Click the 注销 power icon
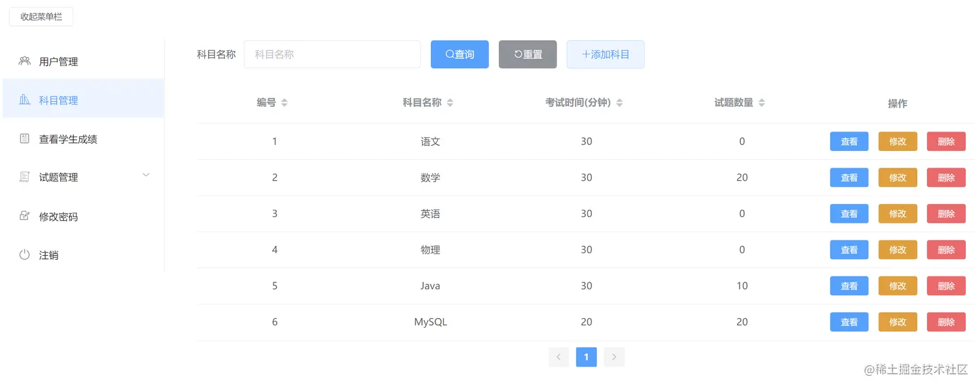 (25, 255)
